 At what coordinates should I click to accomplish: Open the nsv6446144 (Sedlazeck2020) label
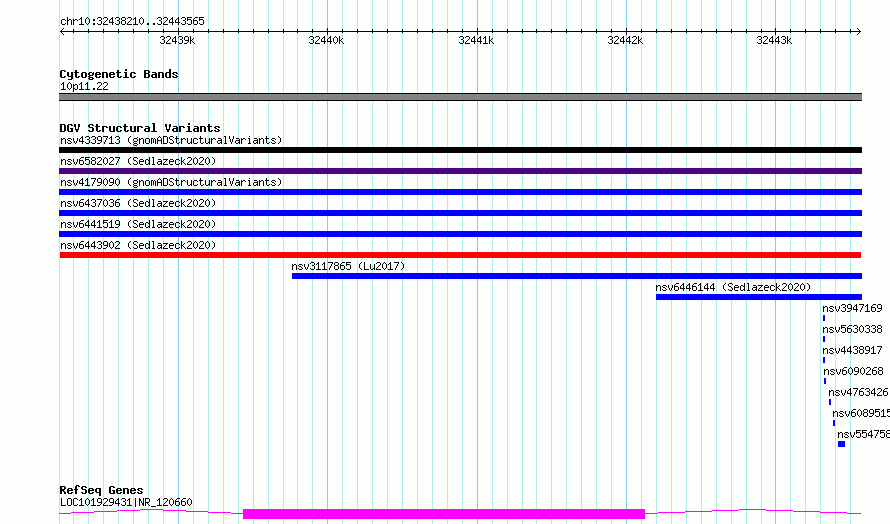tap(733, 287)
